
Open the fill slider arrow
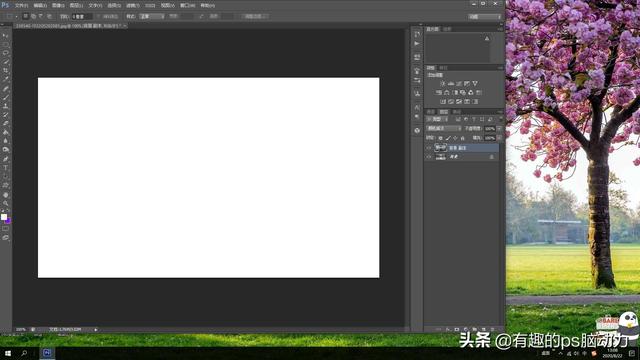point(499,138)
